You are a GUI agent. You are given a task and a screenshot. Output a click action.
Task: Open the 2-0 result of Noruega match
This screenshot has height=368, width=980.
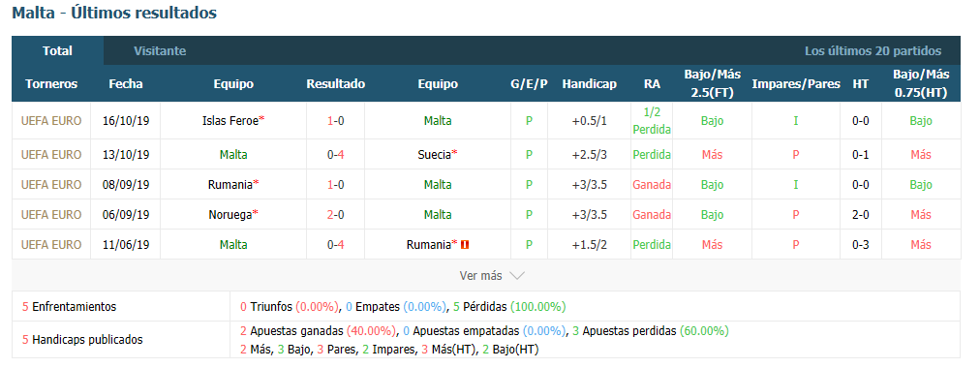pos(336,214)
